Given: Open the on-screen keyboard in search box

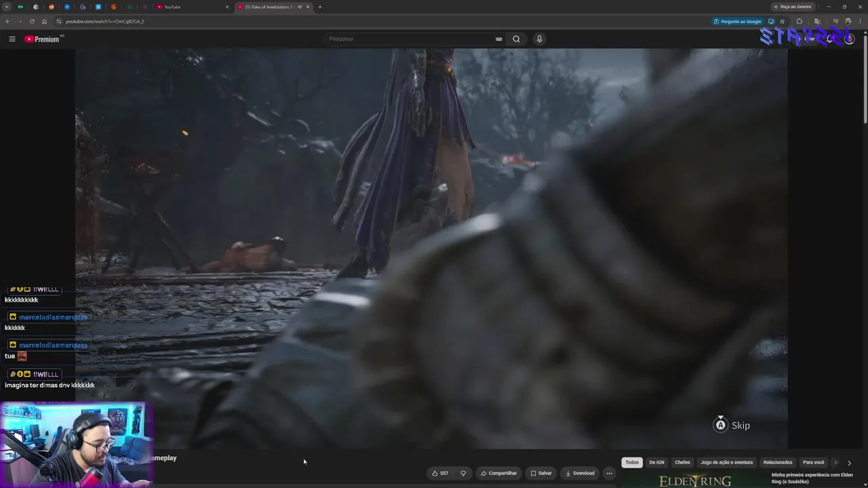Looking at the screenshot, I should [x=499, y=39].
